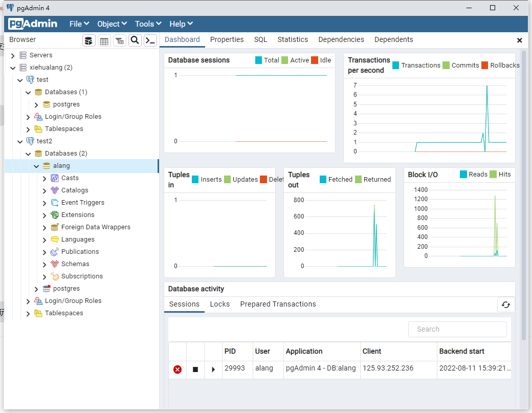Close the dashboard panel with X

(519, 40)
